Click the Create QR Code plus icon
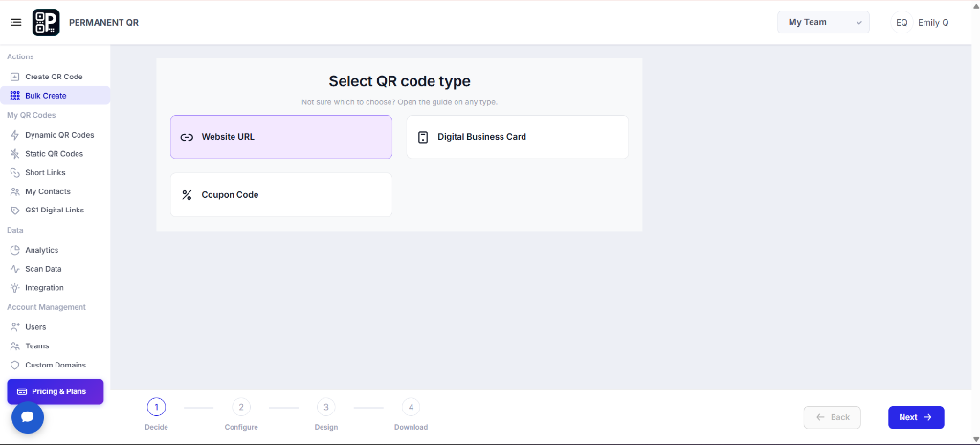This screenshot has height=445, width=980. pos(15,77)
